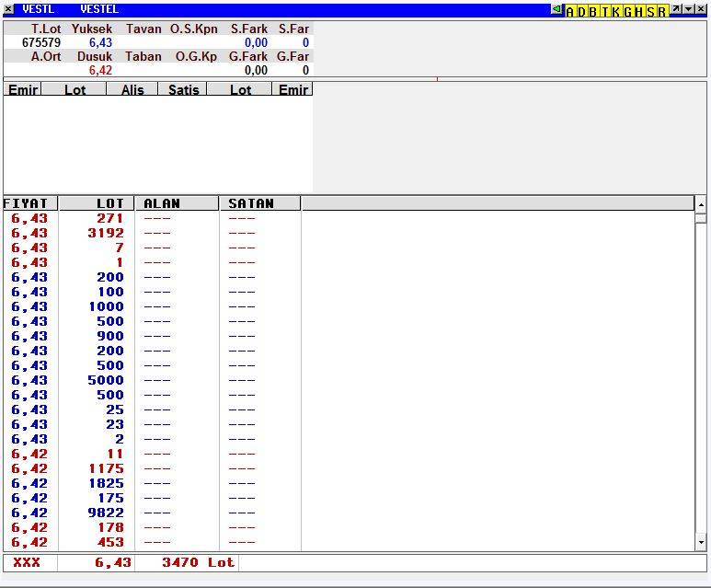Select the yellow T shortcut button

[x=604, y=11]
